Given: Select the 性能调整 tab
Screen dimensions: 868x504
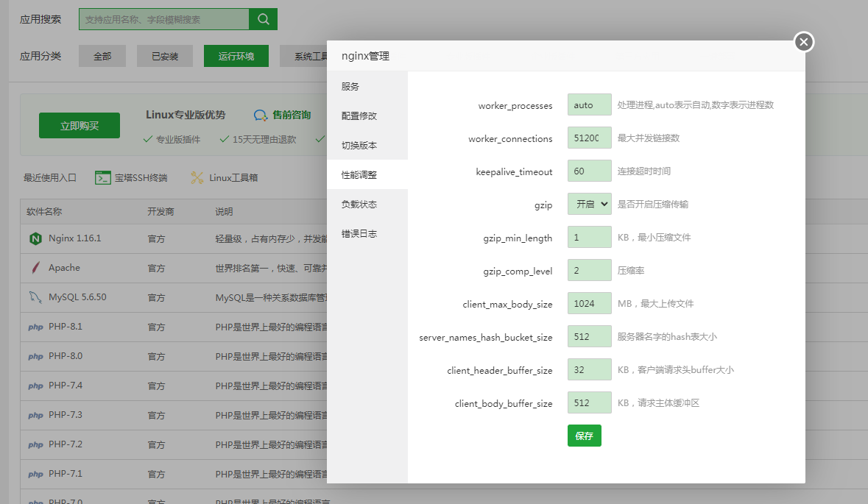Looking at the screenshot, I should pyautogui.click(x=367, y=175).
